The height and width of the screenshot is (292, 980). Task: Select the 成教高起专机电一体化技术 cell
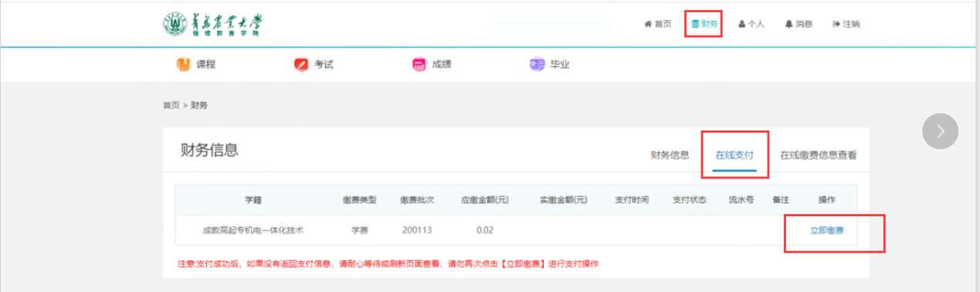253,230
